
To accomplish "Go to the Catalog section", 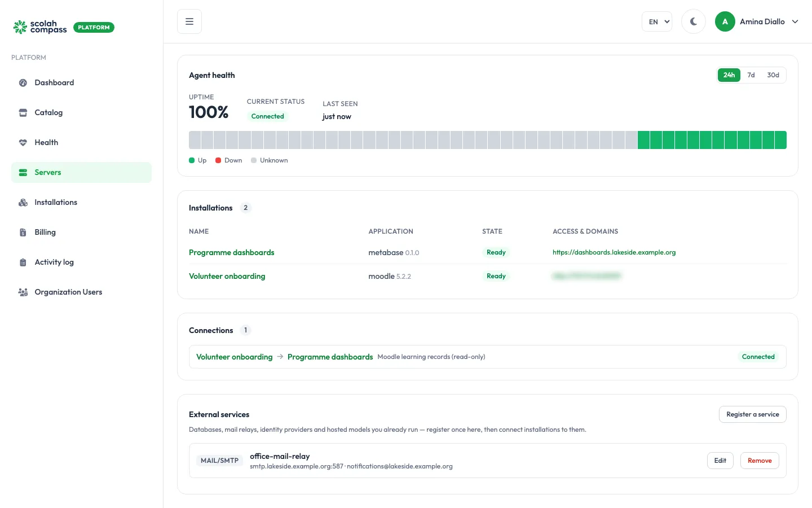I will click(81, 112).
